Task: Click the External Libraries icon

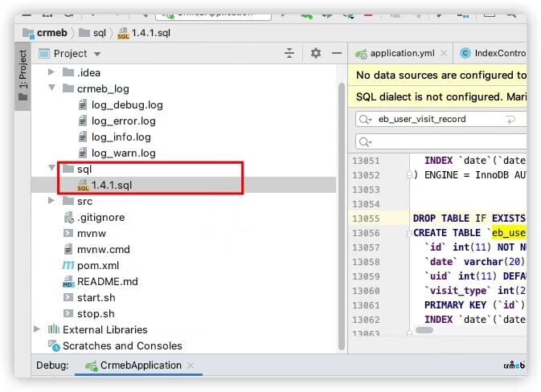Action: (x=54, y=329)
